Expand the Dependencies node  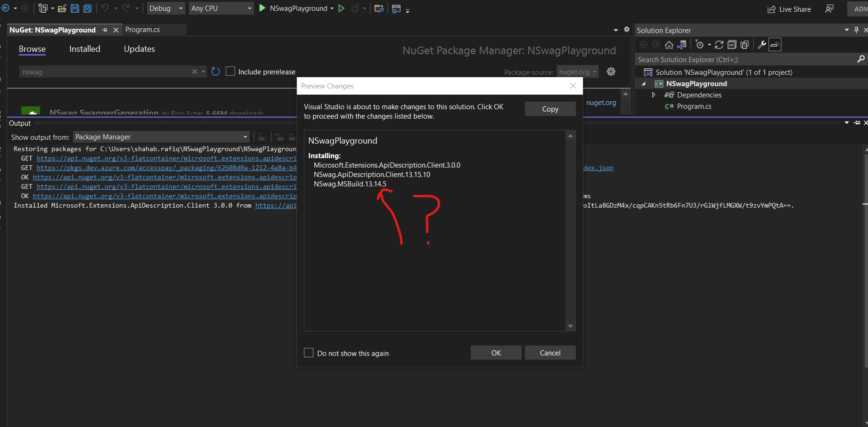click(654, 95)
